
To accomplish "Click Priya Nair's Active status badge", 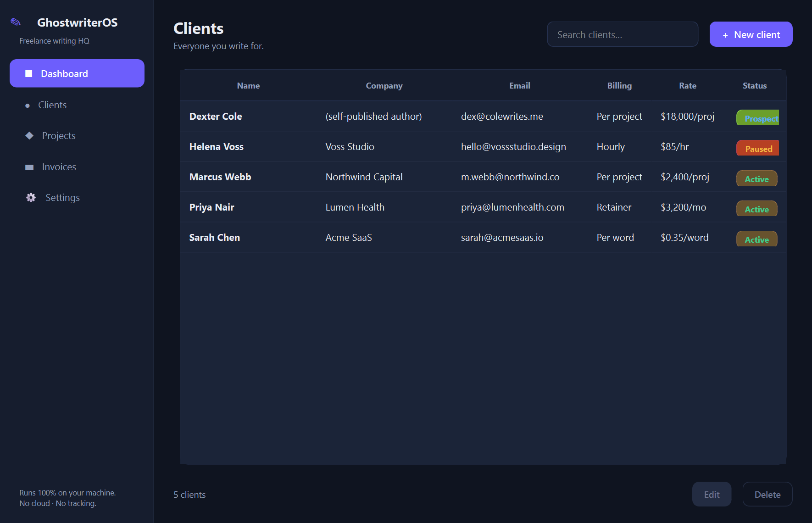I will (x=757, y=209).
